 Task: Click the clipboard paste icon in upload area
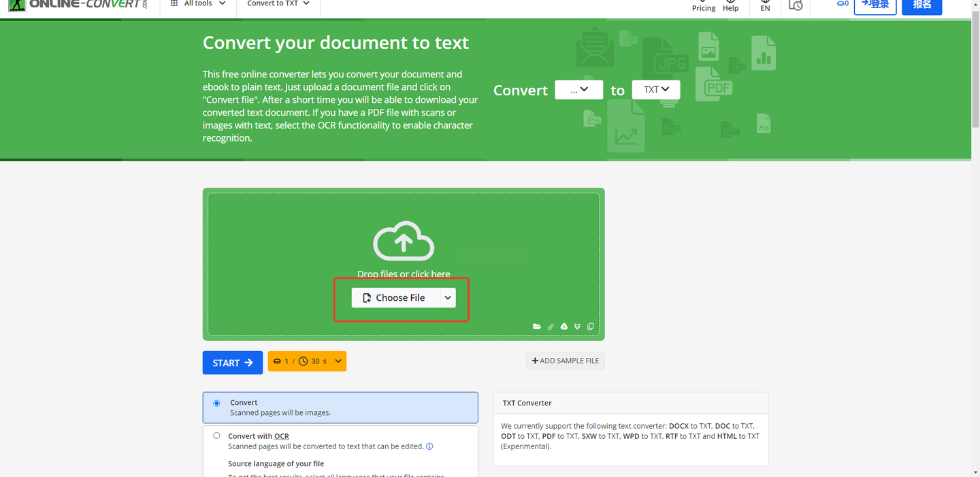click(590, 327)
